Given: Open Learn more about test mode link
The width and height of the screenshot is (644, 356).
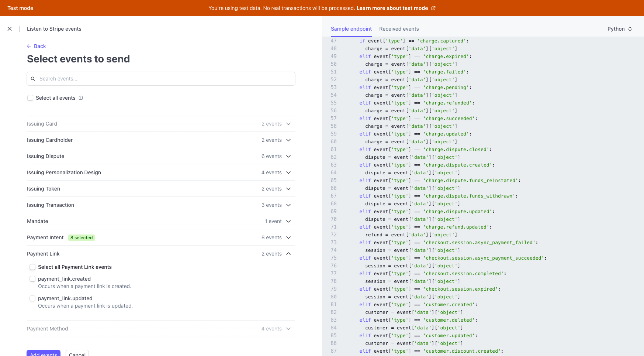Looking at the screenshot, I should [392, 8].
